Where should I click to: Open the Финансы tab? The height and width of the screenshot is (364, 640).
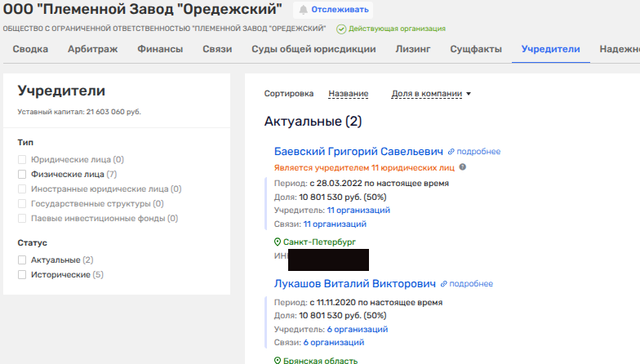tap(160, 49)
